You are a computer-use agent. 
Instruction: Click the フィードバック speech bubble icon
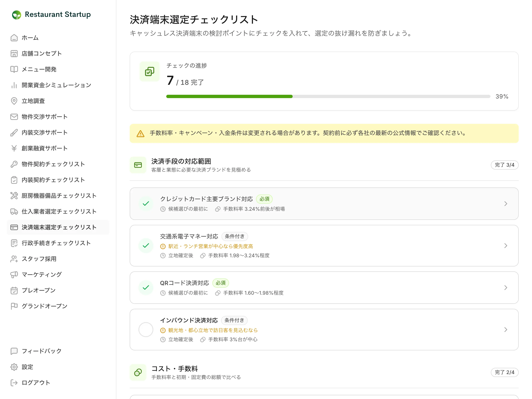(14, 351)
